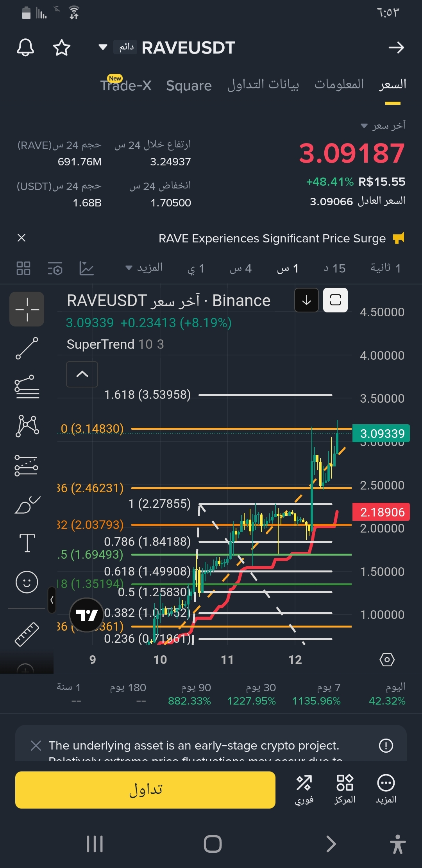The height and width of the screenshot is (868, 422).
Task: Select the crosshair cursor tool
Action: coord(27,309)
